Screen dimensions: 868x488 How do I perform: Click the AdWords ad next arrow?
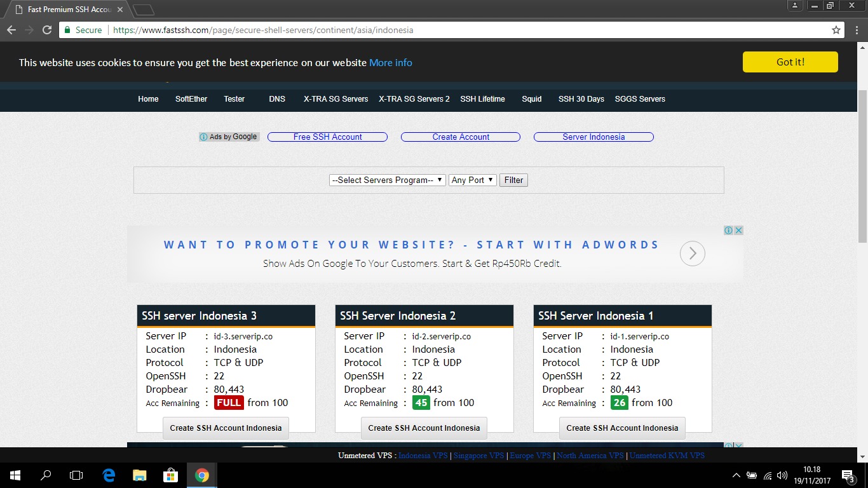click(x=693, y=254)
